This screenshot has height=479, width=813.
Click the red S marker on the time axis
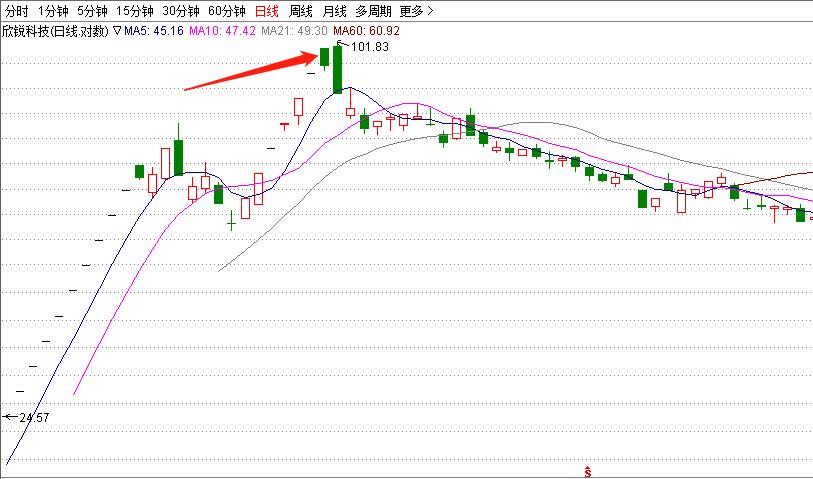587,472
